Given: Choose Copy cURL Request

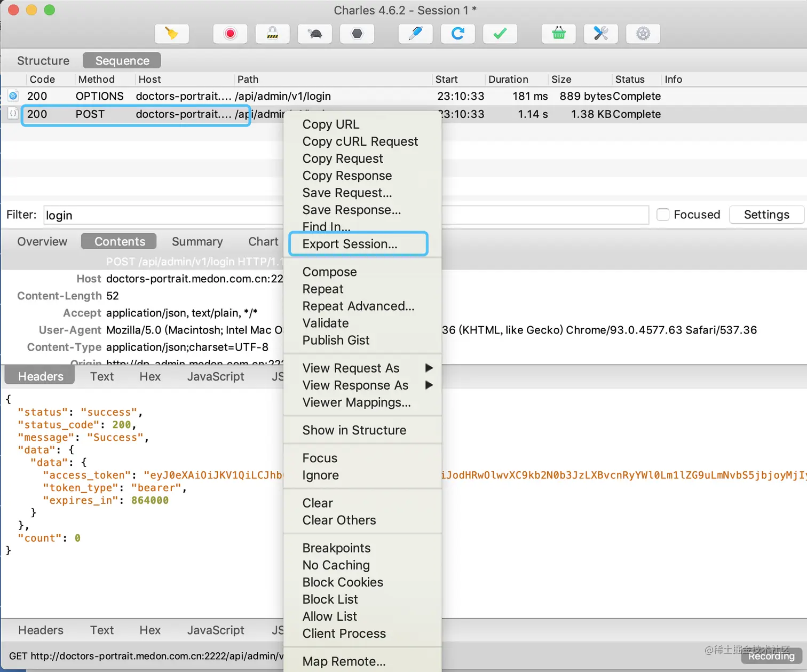Looking at the screenshot, I should click(360, 141).
